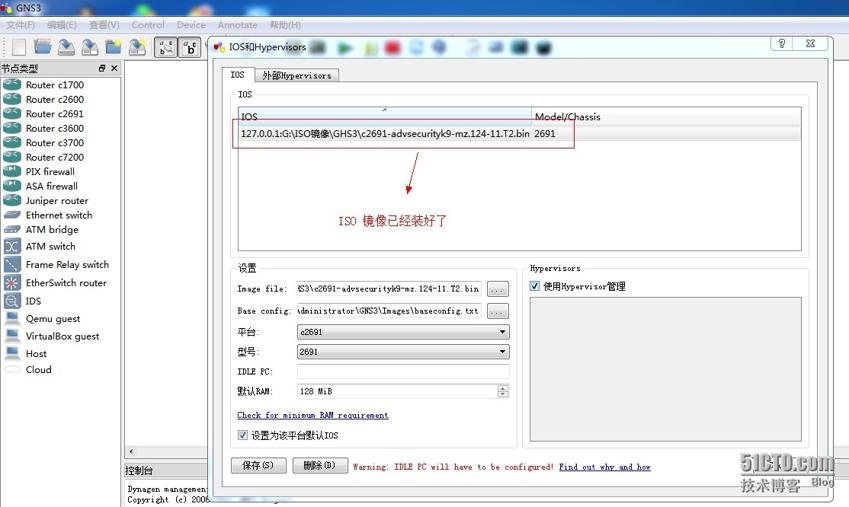Open the 文件(F) menu

tap(21, 25)
